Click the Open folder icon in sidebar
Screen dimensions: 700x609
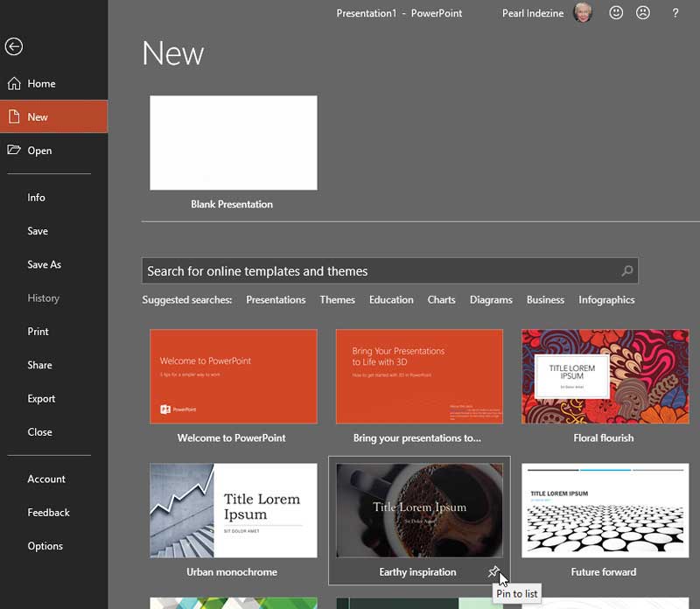14,150
